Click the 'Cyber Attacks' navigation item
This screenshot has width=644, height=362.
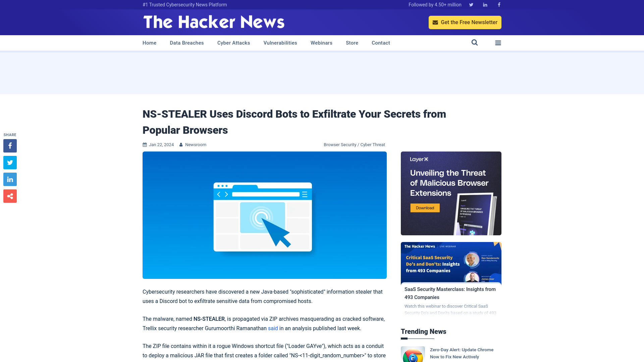(233, 43)
